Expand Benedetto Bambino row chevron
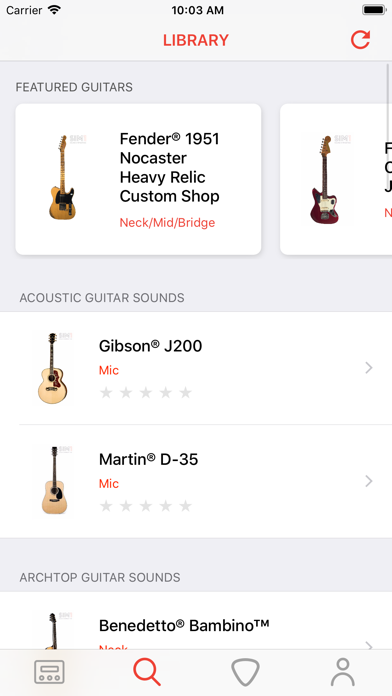This screenshot has height=696, width=392. [368, 646]
